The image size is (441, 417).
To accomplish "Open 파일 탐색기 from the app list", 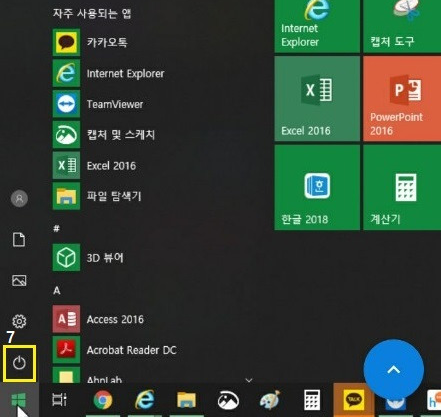I will click(97, 196).
